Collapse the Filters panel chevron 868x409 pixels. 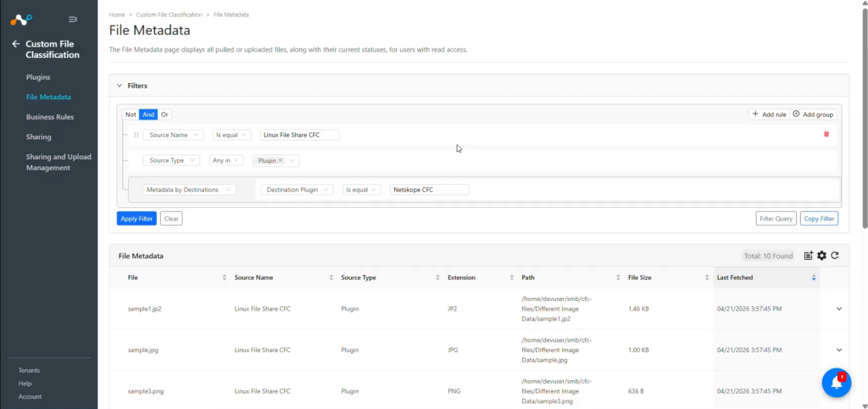click(119, 86)
